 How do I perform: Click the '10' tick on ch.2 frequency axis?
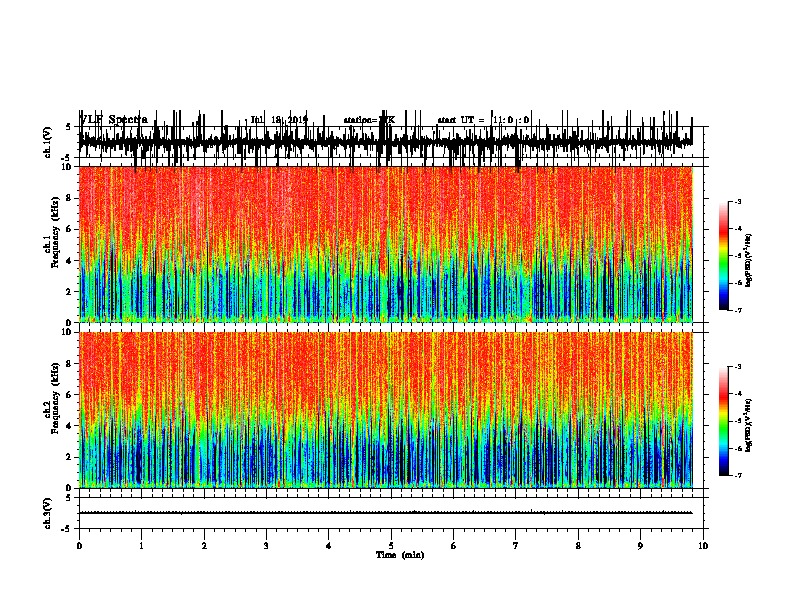pyautogui.click(x=68, y=332)
